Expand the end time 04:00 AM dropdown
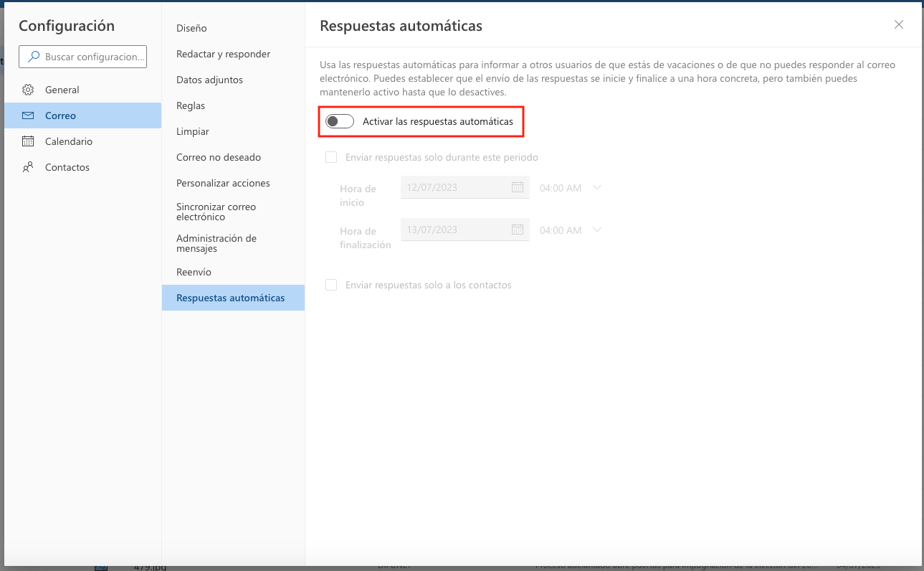Image resolution: width=924 pixels, height=571 pixels. 597,230
